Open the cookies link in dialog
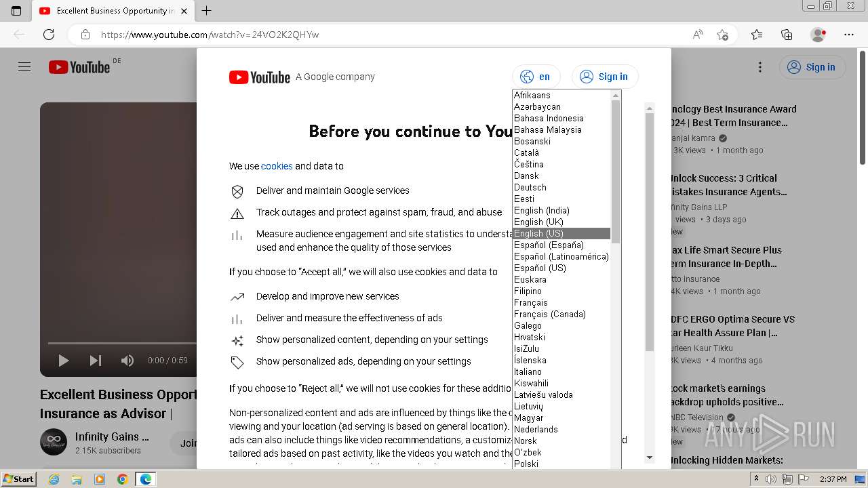Image resolution: width=868 pixels, height=488 pixels. point(277,166)
